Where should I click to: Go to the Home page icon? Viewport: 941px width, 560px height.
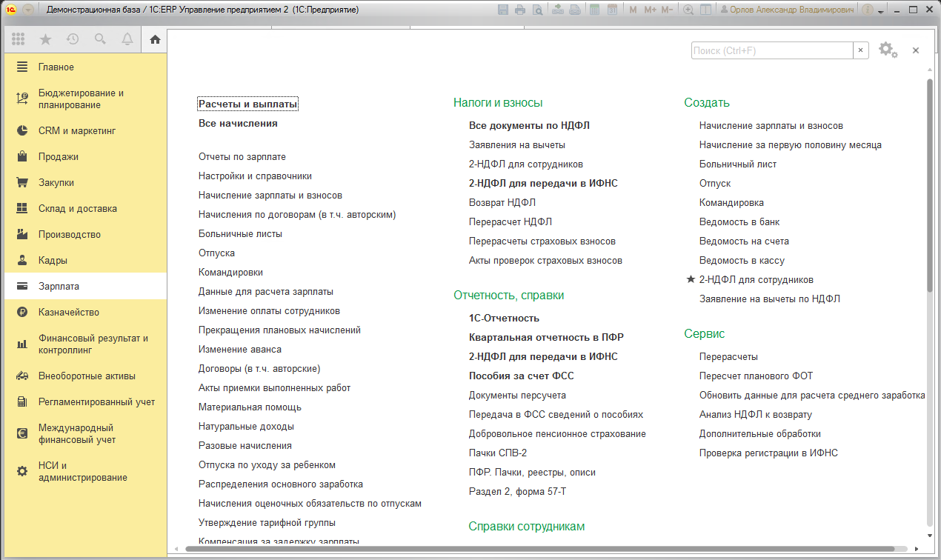point(155,39)
